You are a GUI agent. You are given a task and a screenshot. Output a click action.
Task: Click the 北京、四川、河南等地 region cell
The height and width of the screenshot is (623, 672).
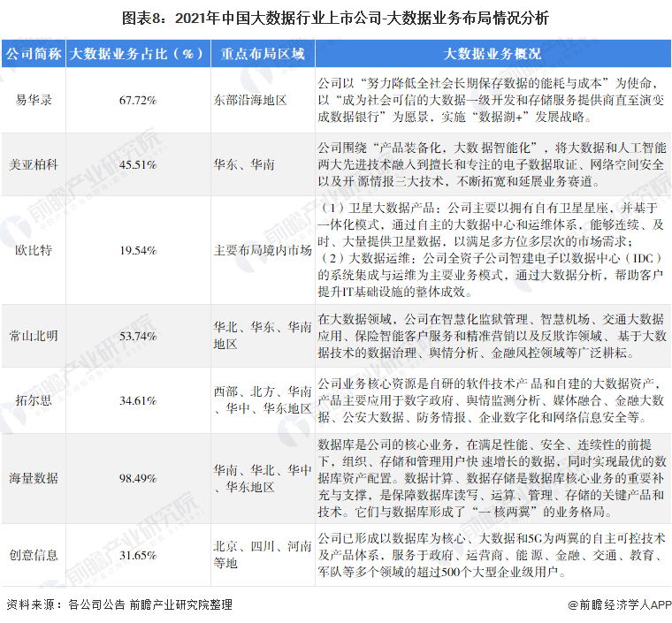click(x=263, y=555)
